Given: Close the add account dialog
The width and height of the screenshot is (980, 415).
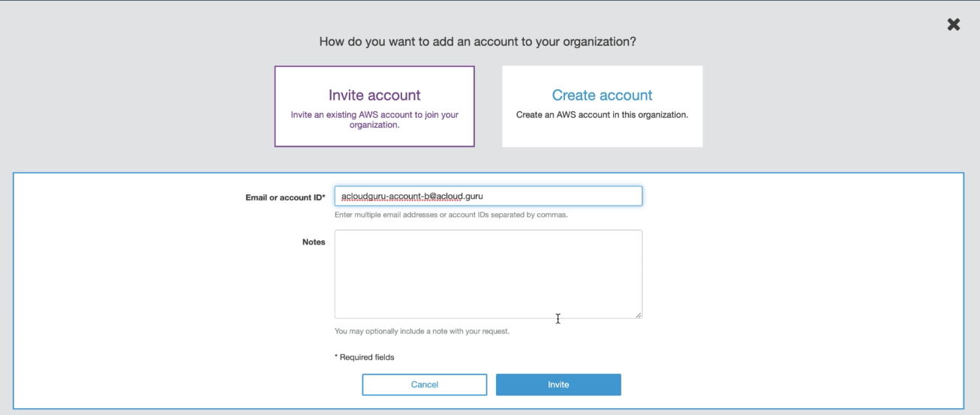Looking at the screenshot, I should point(954,25).
